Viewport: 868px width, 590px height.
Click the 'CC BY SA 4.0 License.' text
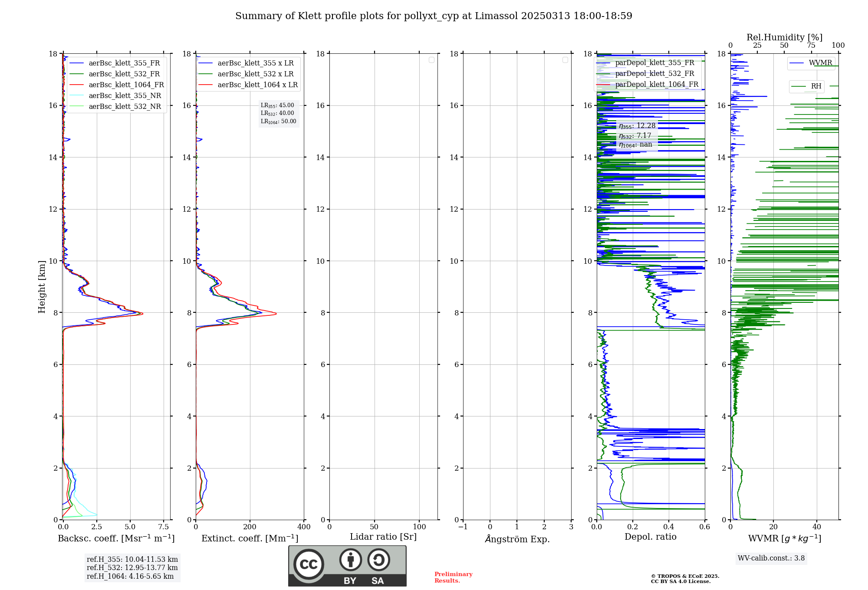tap(681, 581)
